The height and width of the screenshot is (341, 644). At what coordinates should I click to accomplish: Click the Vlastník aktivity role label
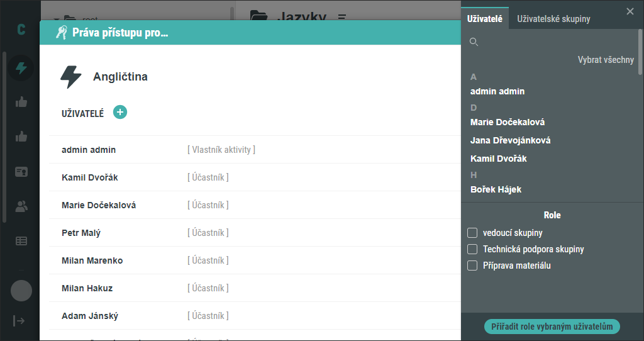point(221,150)
